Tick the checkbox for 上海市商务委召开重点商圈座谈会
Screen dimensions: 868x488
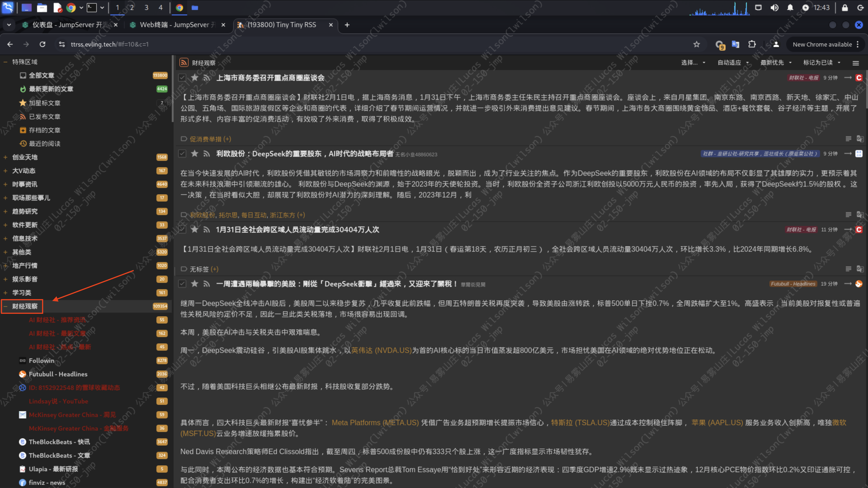pyautogui.click(x=182, y=78)
